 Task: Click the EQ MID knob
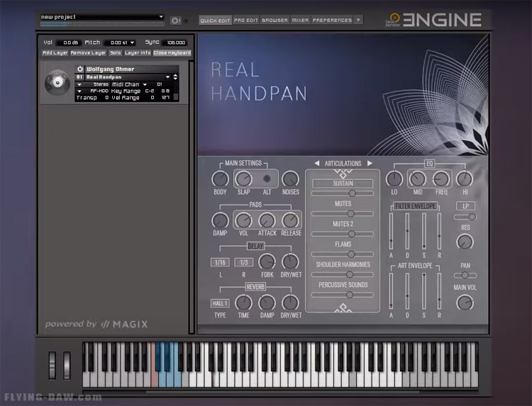418,179
